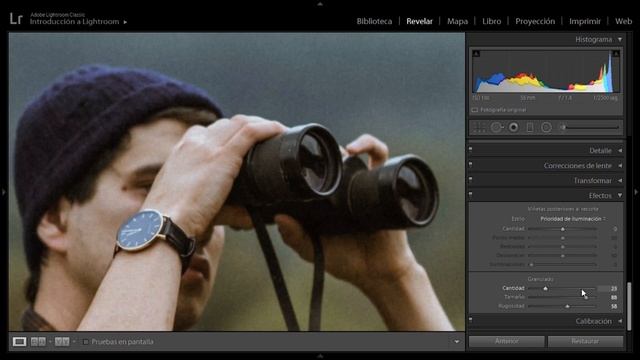Viewport: 640px width, 360px height.
Task: Adjust the Granulado Tamaño slider
Action: point(586,298)
